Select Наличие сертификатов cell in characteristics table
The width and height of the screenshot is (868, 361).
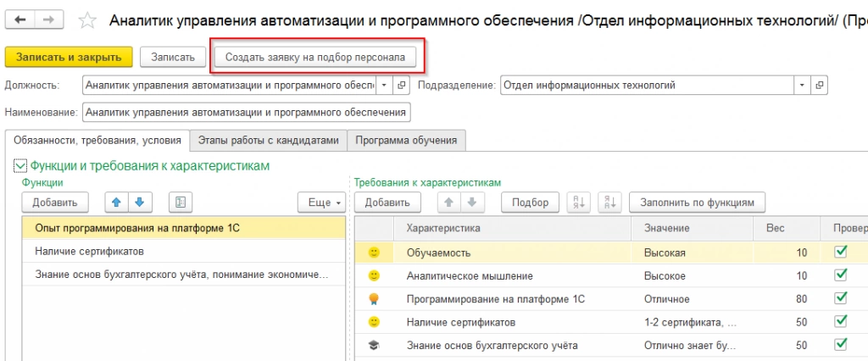tap(512, 322)
